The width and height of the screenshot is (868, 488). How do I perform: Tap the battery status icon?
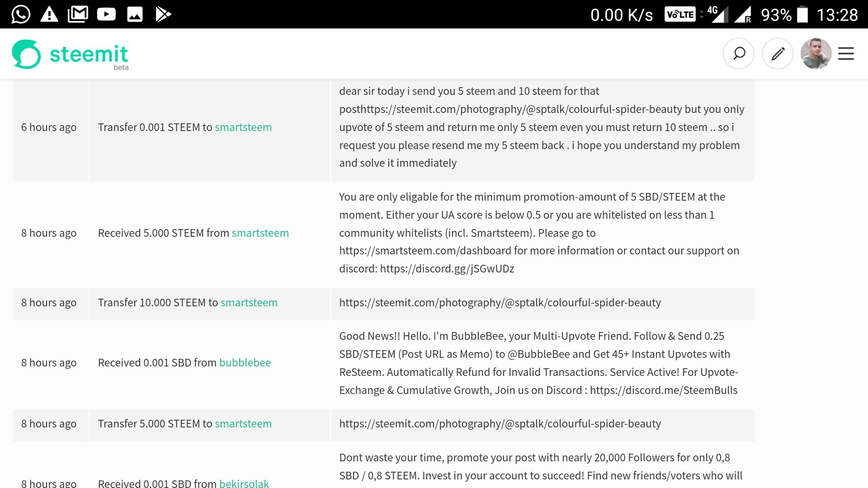[802, 14]
